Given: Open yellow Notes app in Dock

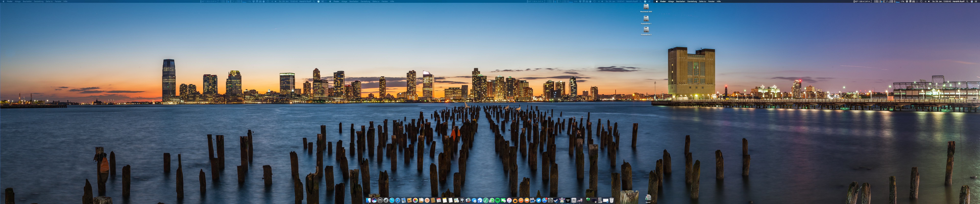Looking at the screenshot, I should pyautogui.click(x=445, y=200).
